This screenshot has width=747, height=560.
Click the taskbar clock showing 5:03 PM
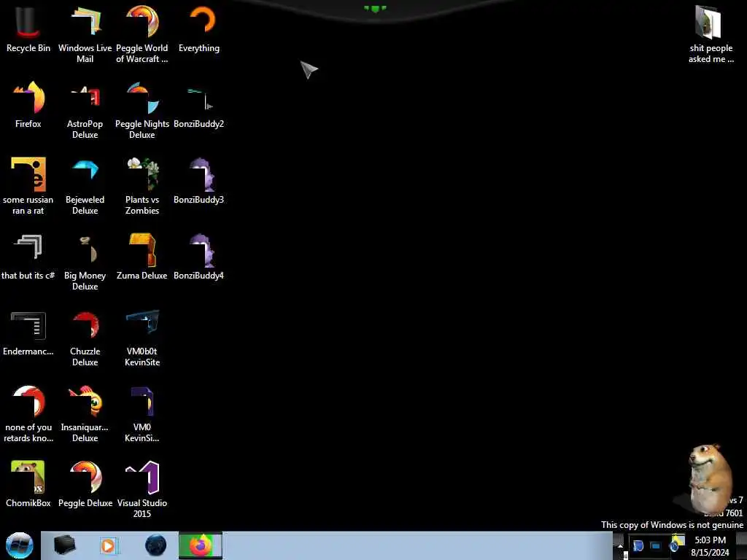point(710,546)
